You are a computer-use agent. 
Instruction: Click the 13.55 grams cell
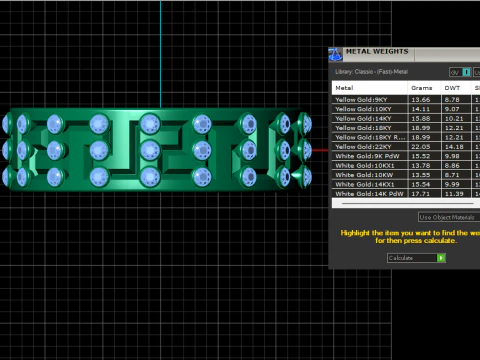pyautogui.click(x=424, y=175)
